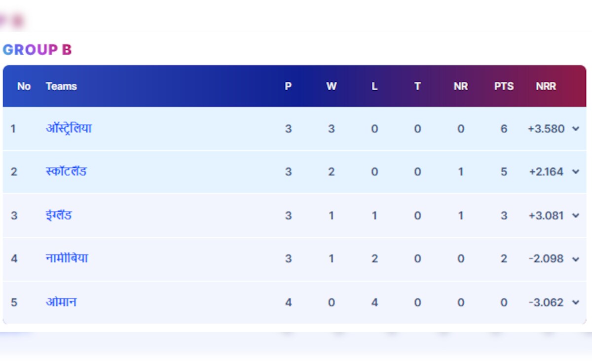Click the No column header
Screen dimensions: 592x364
click(x=24, y=86)
